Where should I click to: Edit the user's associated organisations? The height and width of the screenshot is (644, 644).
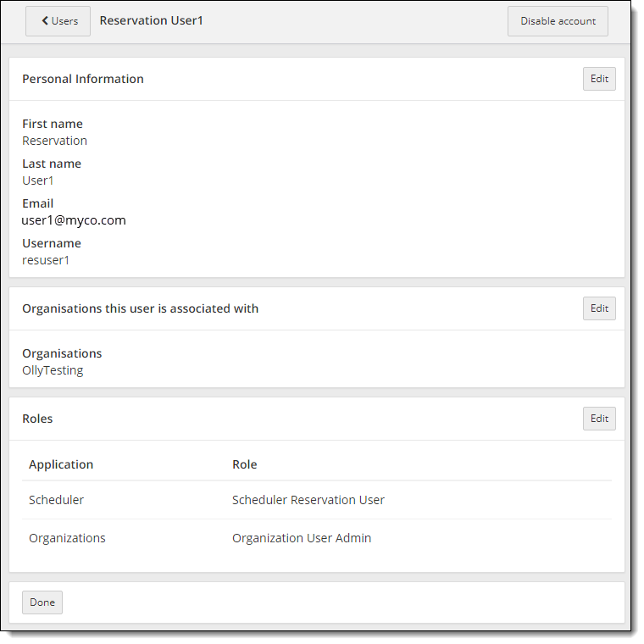tap(599, 308)
